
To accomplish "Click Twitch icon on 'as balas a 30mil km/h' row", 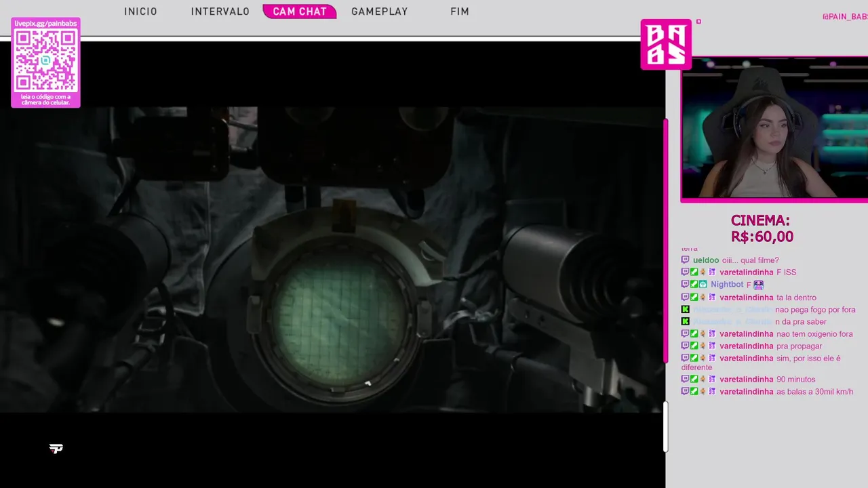I will (x=685, y=392).
